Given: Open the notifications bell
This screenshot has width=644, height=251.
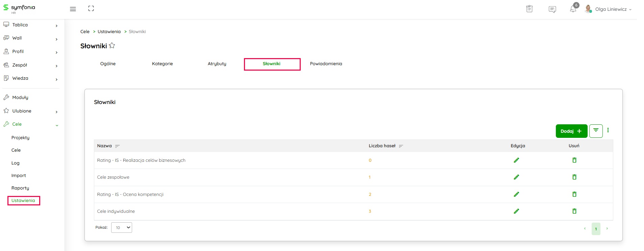Looking at the screenshot, I should (x=573, y=9).
